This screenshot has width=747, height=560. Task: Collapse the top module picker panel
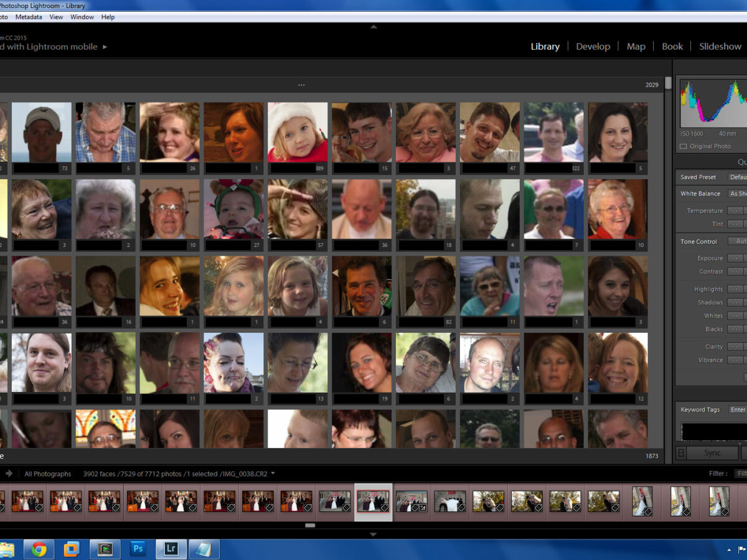(x=374, y=27)
